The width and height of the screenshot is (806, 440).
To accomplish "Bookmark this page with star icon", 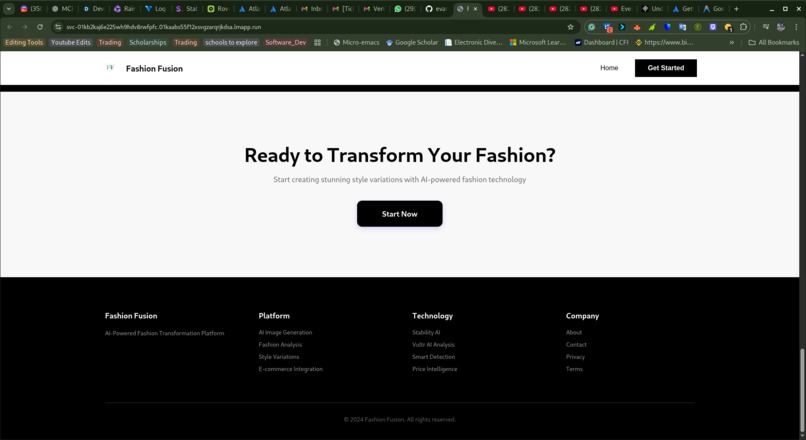I will tap(570, 27).
